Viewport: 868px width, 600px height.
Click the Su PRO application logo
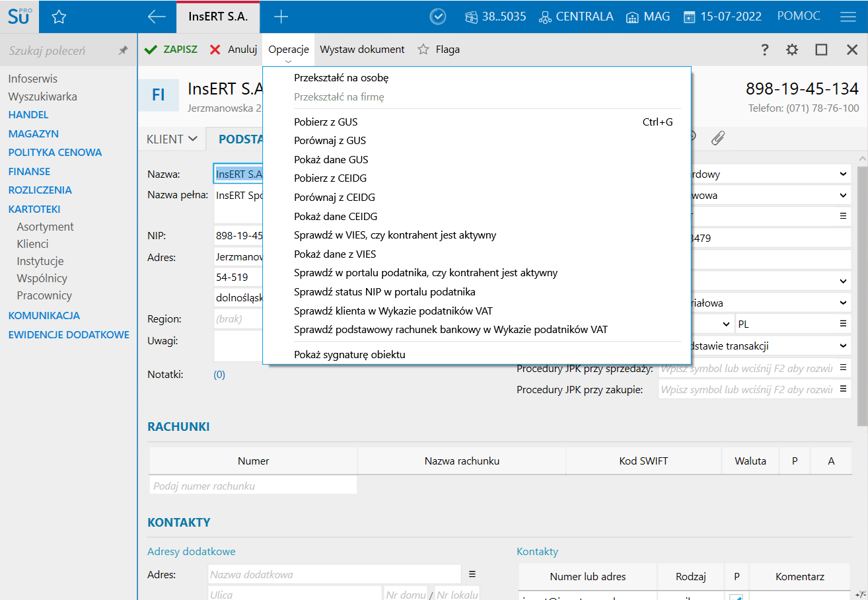[19, 17]
